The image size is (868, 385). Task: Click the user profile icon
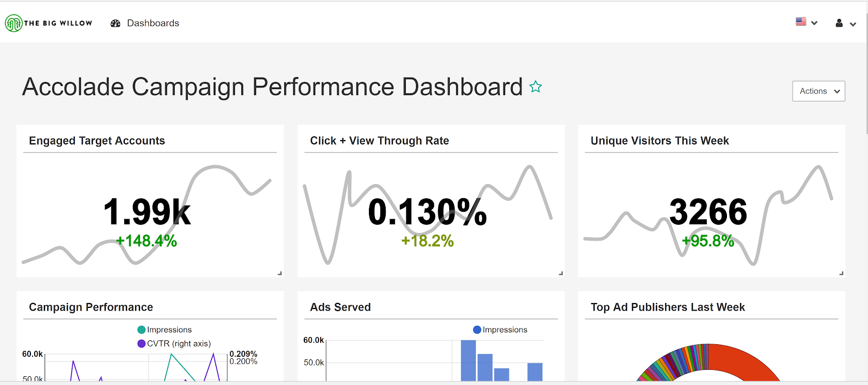pos(839,23)
